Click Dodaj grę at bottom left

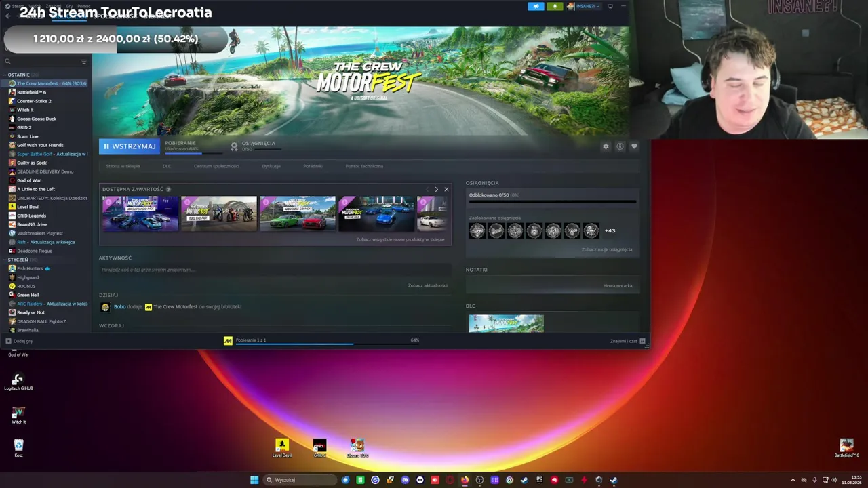pyautogui.click(x=19, y=341)
